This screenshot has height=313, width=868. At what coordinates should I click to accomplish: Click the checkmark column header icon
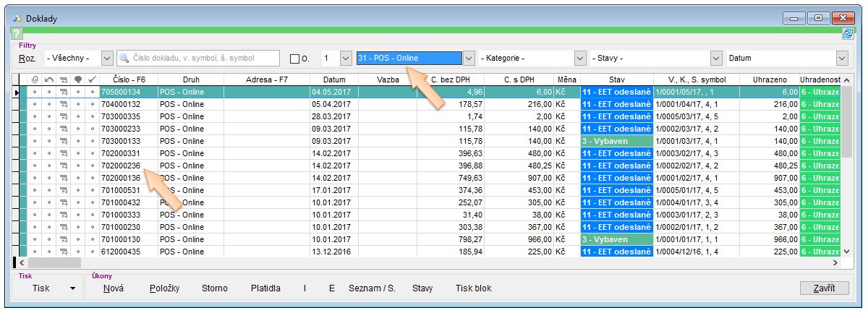92,80
